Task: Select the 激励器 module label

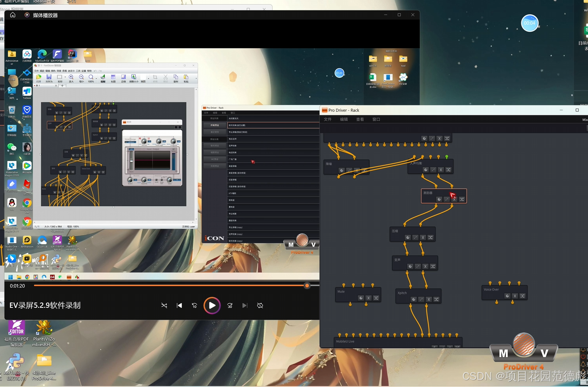Action: click(x=428, y=193)
